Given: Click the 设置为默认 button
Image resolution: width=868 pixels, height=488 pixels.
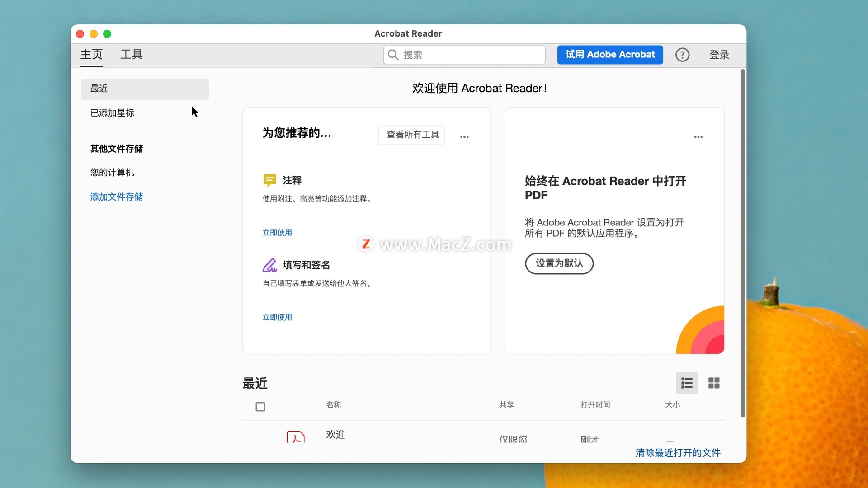Looking at the screenshot, I should coord(559,263).
